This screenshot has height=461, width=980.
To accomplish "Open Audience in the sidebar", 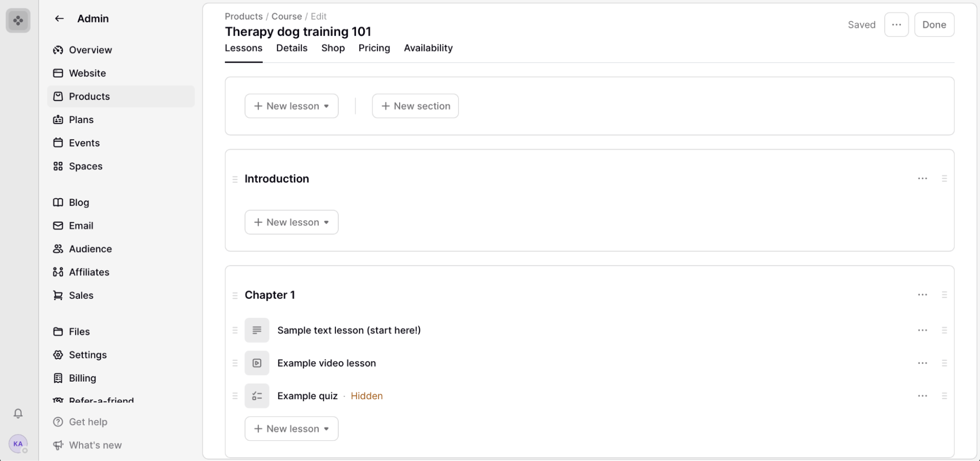I will [x=121, y=249].
